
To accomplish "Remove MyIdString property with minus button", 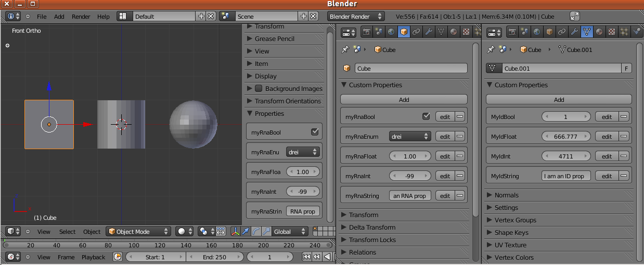I will click(x=623, y=176).
